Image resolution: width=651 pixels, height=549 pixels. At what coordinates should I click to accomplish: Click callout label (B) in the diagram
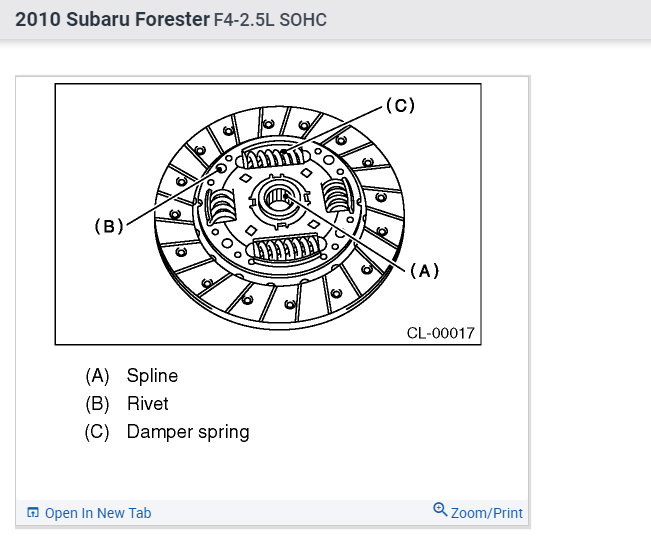click(x=109, y=226)
